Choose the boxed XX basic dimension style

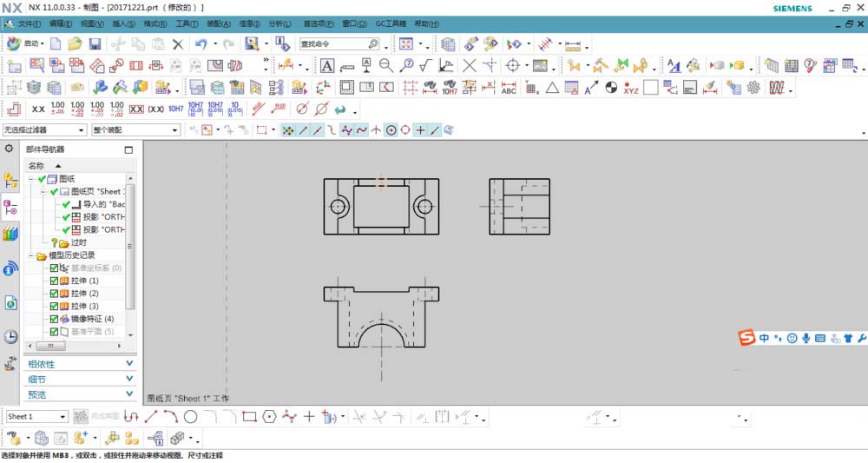(136, 109)
